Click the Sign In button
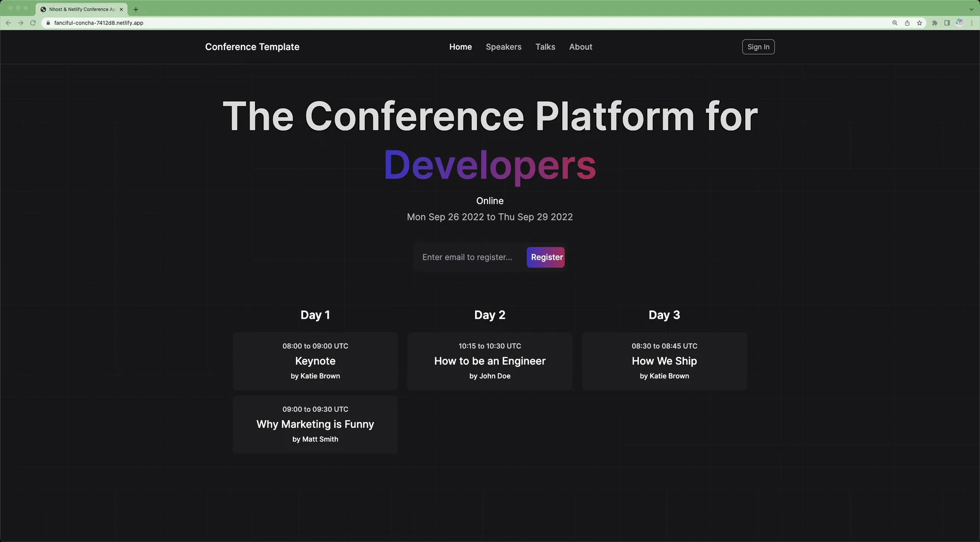This screenshot has height=542, width=980. 758,47
